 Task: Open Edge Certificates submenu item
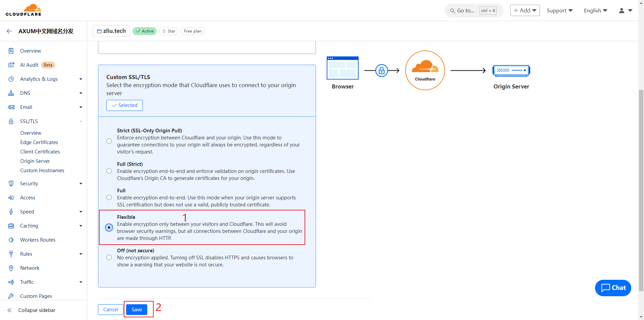pyautogui.click(x=39, y=142)
